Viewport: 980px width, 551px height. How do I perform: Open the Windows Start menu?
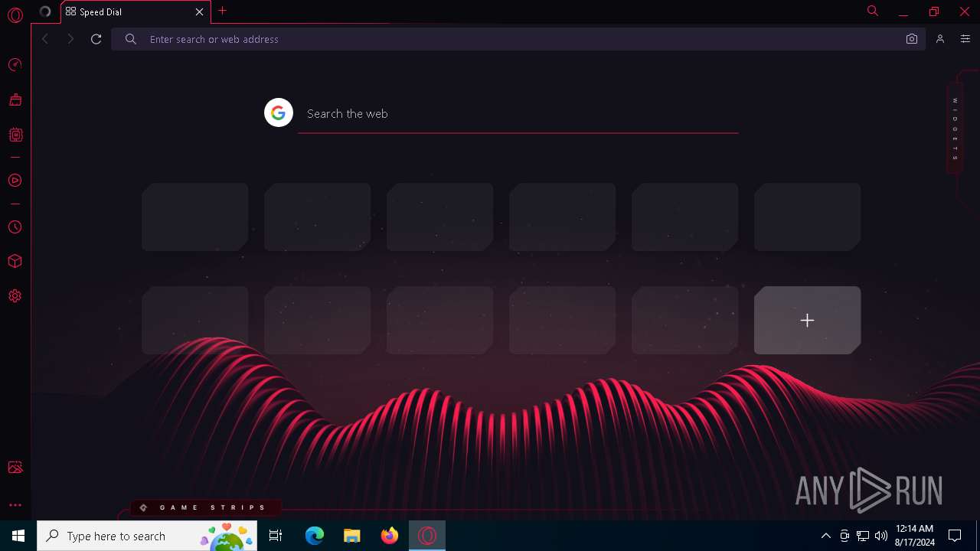18,536
